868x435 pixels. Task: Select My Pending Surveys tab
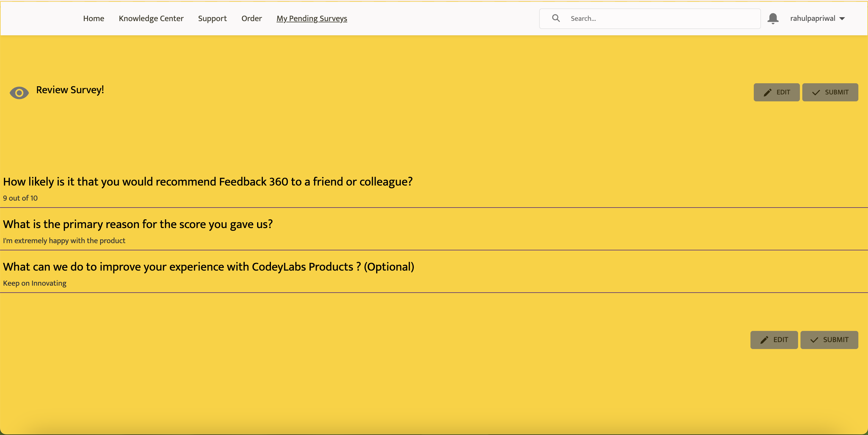(x=312, y=18)
